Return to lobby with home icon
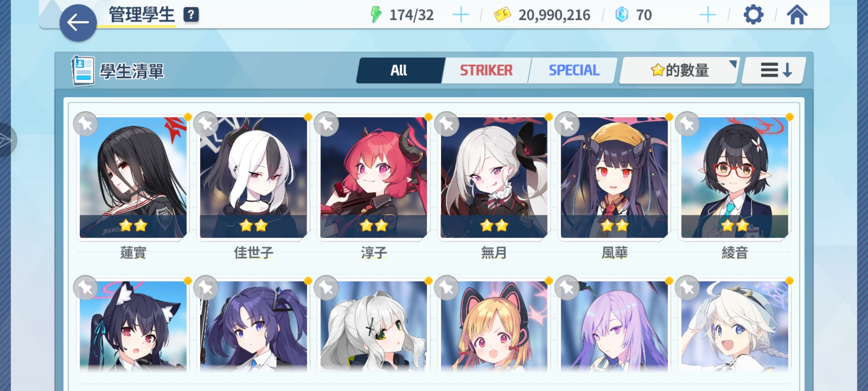Viewport: 868px width, 391px height. pos(797,15)
